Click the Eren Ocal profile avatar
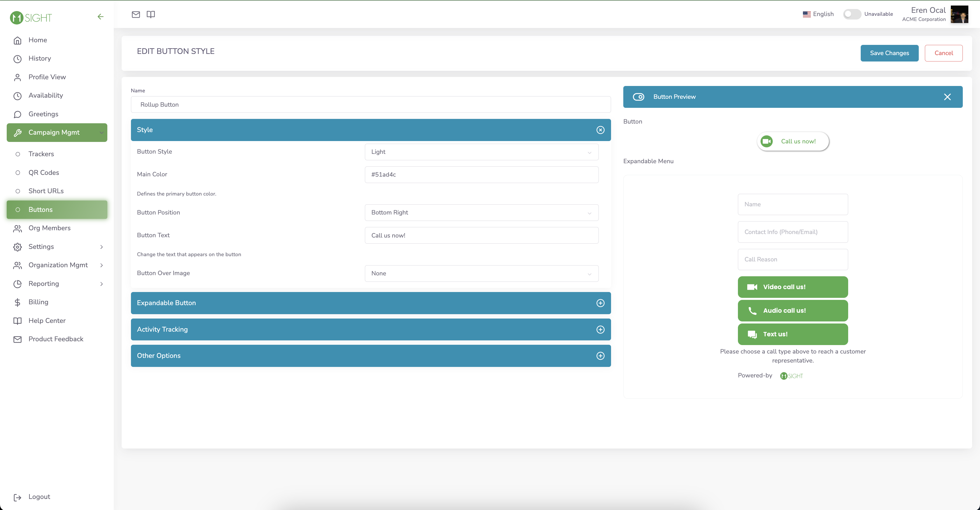 (960, 15)
